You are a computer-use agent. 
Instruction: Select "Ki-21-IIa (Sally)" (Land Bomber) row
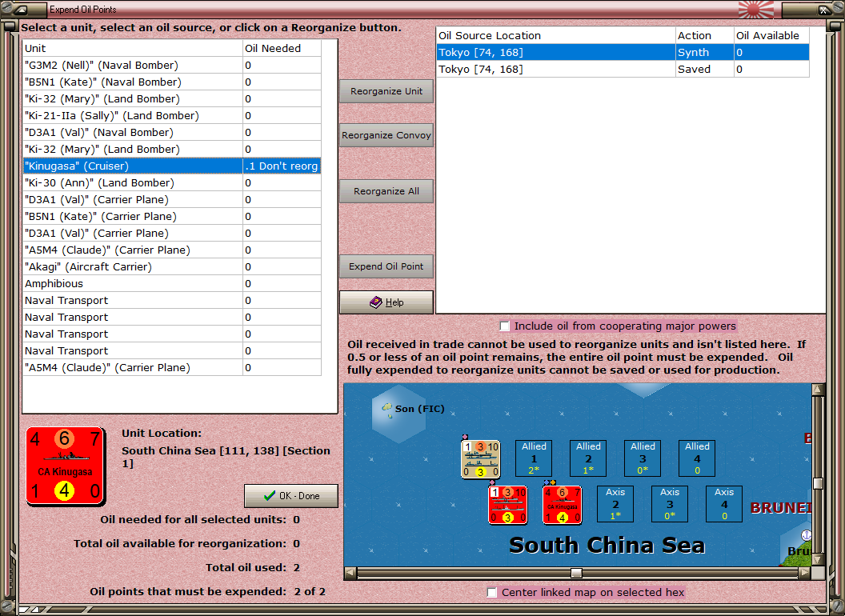[x=172, y=116]
